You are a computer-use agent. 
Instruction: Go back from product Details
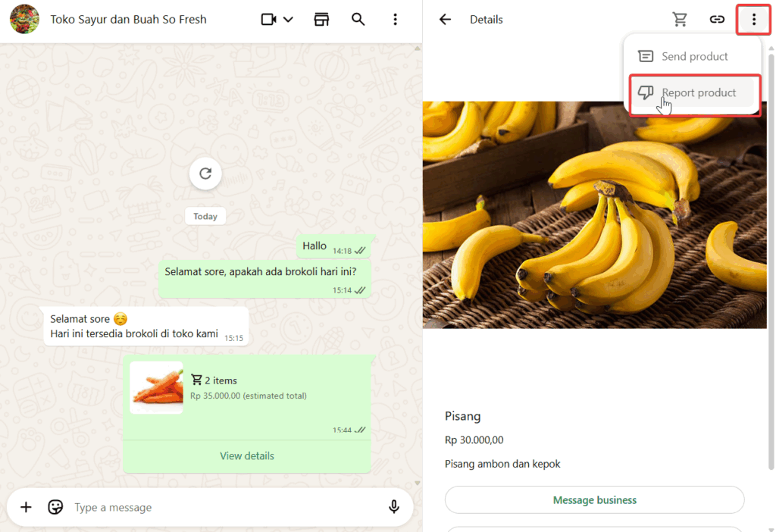pyautogui.click(x=445, y=20)
